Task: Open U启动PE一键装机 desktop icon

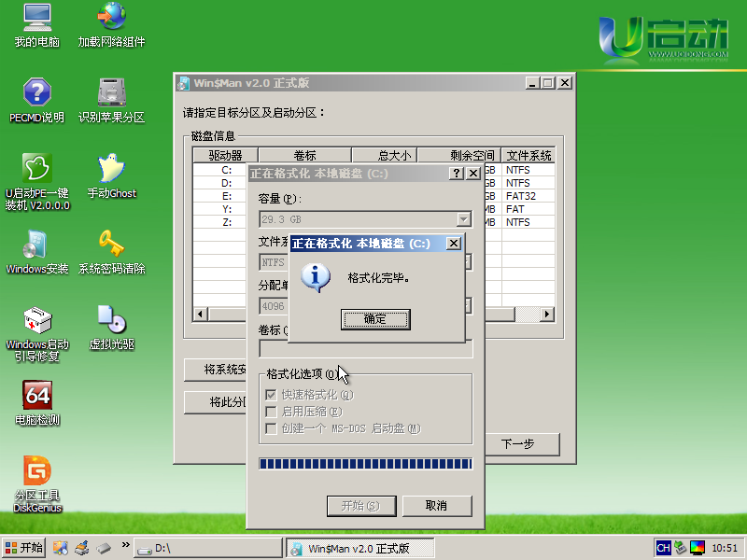Action: pyautogui.click(x=36, y=170)
